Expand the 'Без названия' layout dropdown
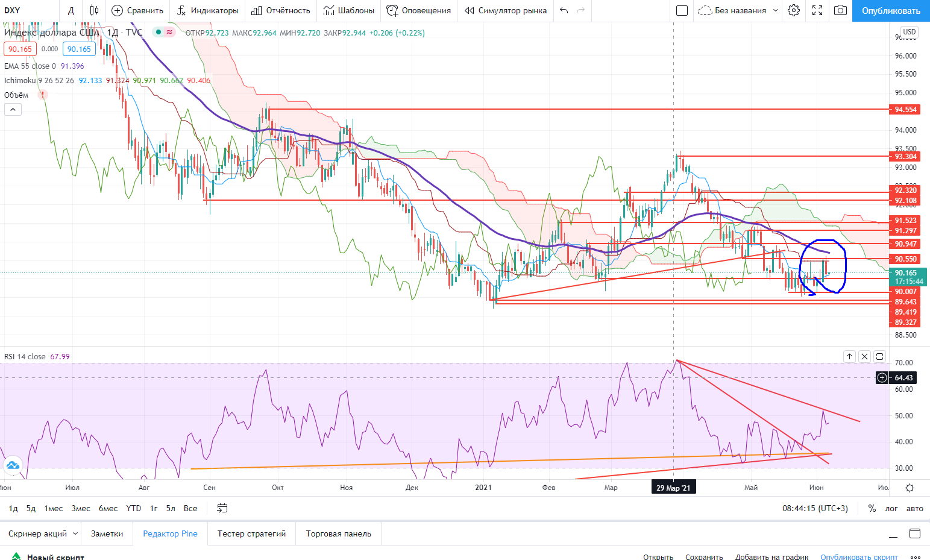The width and height of the screenshot is (930, 560). point(776,10)
